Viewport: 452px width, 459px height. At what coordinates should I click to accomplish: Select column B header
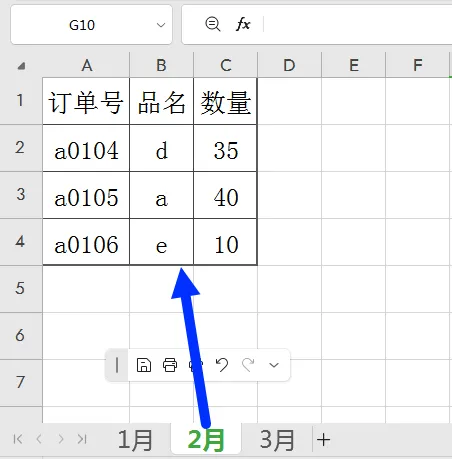point(161,65)
